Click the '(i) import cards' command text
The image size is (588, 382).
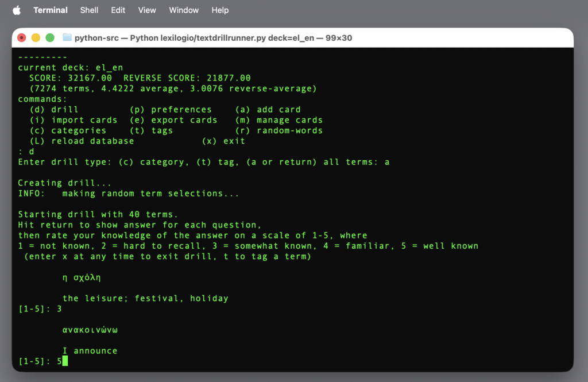tap(73, 120)
